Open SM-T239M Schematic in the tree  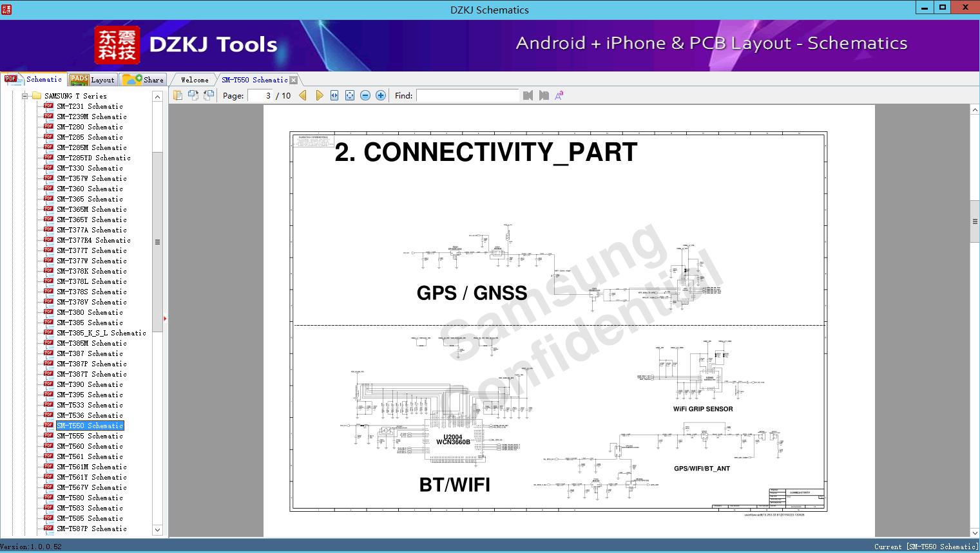91,117
